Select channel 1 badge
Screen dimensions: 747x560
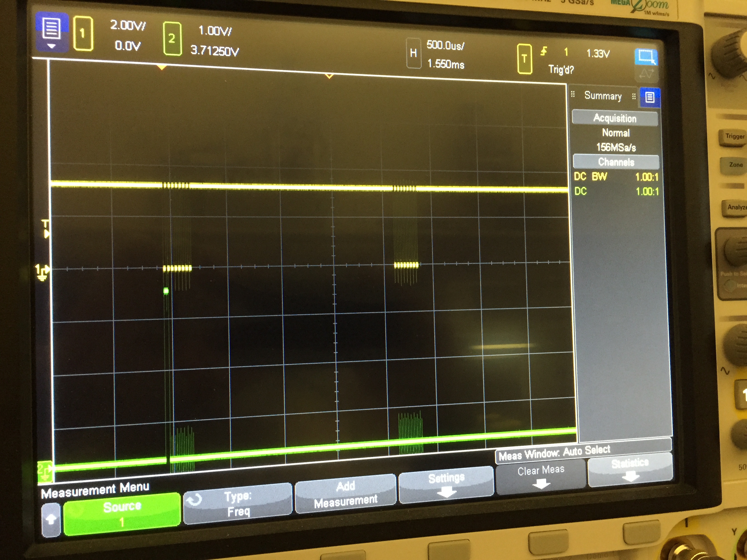[83, 33]
